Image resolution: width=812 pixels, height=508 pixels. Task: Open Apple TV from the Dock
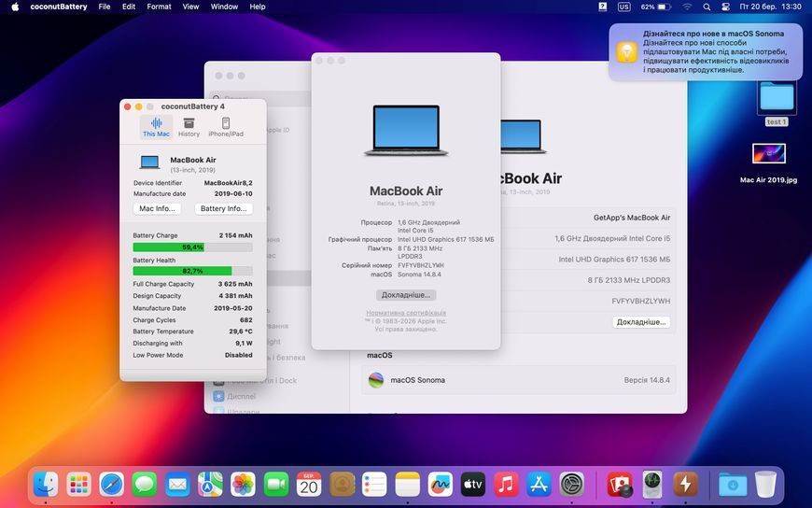coord(473,484)
